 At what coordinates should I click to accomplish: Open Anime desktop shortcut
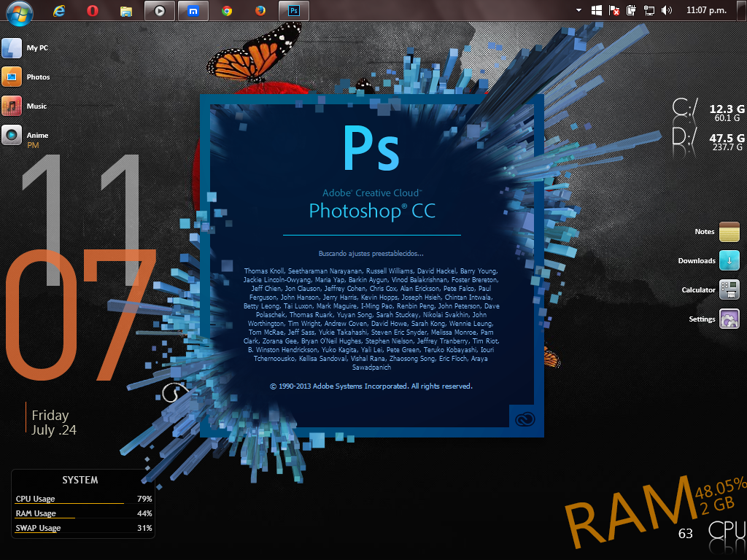[26, 135]
